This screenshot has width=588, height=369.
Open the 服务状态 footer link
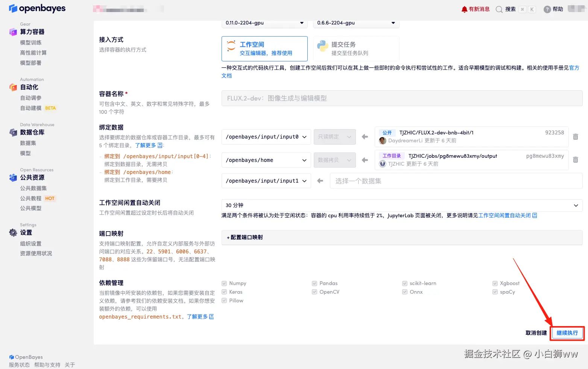pos(19,365)
